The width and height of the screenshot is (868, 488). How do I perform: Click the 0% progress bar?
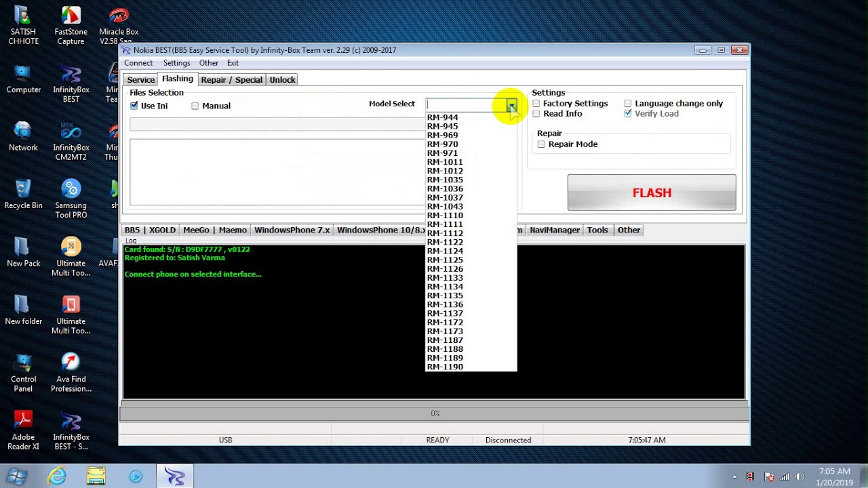tap(435, 413)
